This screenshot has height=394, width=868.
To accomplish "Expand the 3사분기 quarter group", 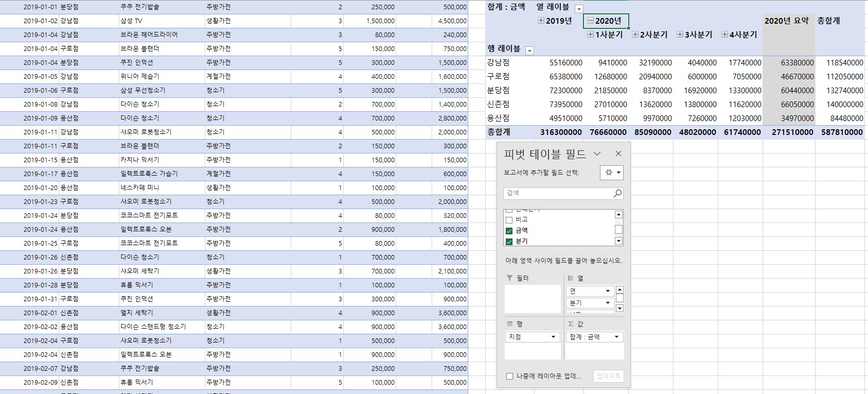I will point(680,35).
